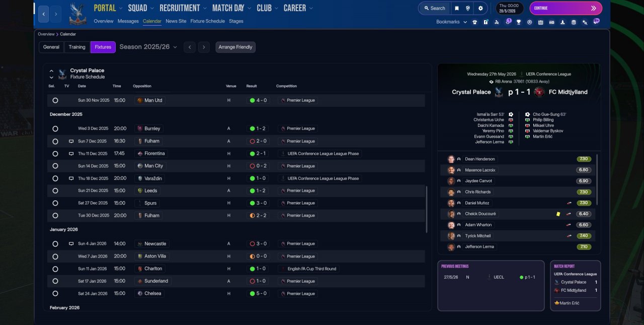Open Fiorentina opposition chip
Image resolution: width=644 pixels, height=325 pixels.
point(151,154)
